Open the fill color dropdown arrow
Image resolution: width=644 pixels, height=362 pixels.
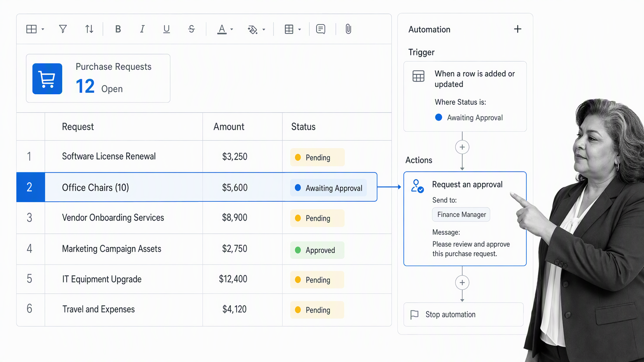tap(264, 29)
